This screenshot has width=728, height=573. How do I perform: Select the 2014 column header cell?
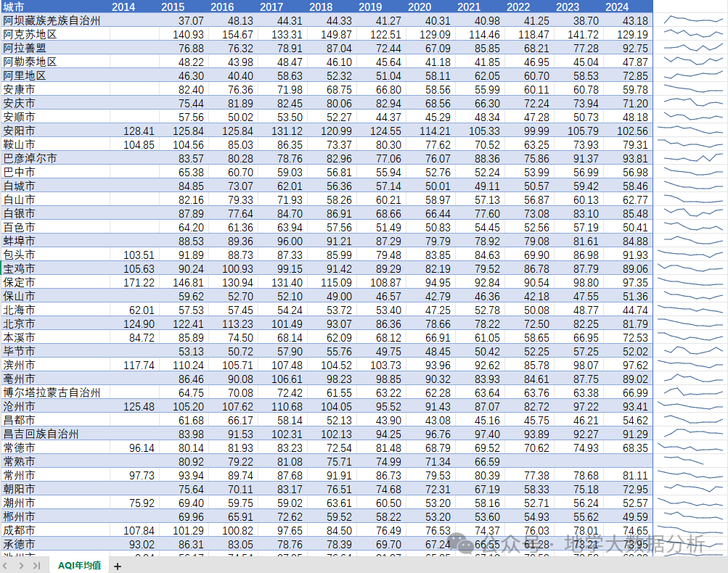pos(134,7)
